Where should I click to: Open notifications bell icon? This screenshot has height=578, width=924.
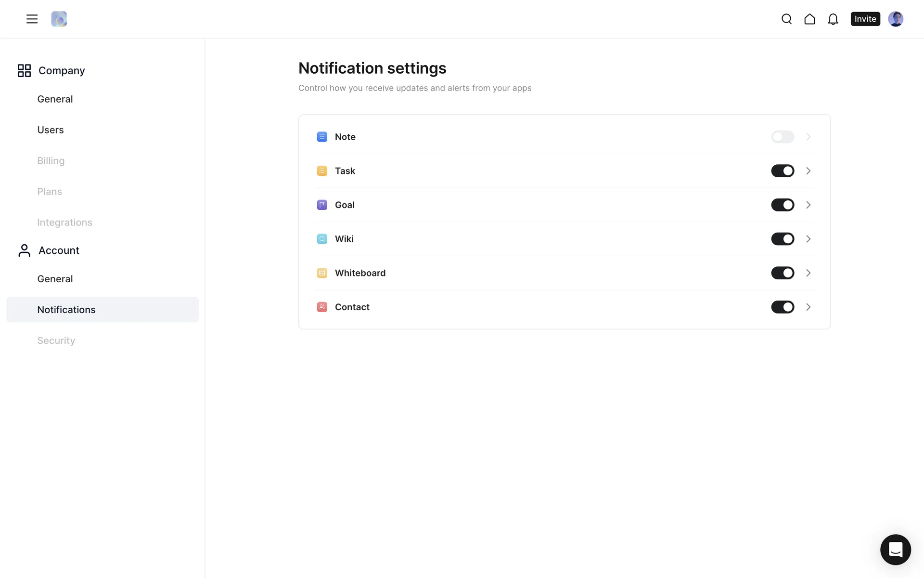(x=833, y=19)
